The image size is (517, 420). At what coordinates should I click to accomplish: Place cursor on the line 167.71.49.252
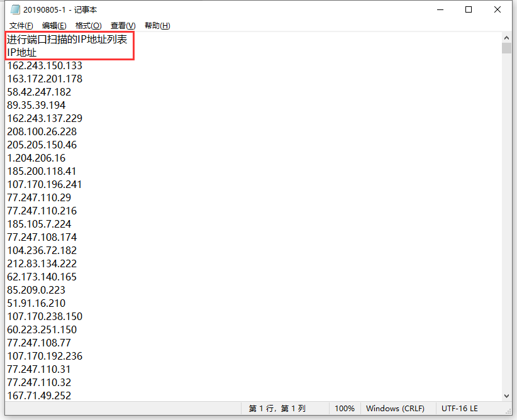pyautogui.click(x=39, y=395)
